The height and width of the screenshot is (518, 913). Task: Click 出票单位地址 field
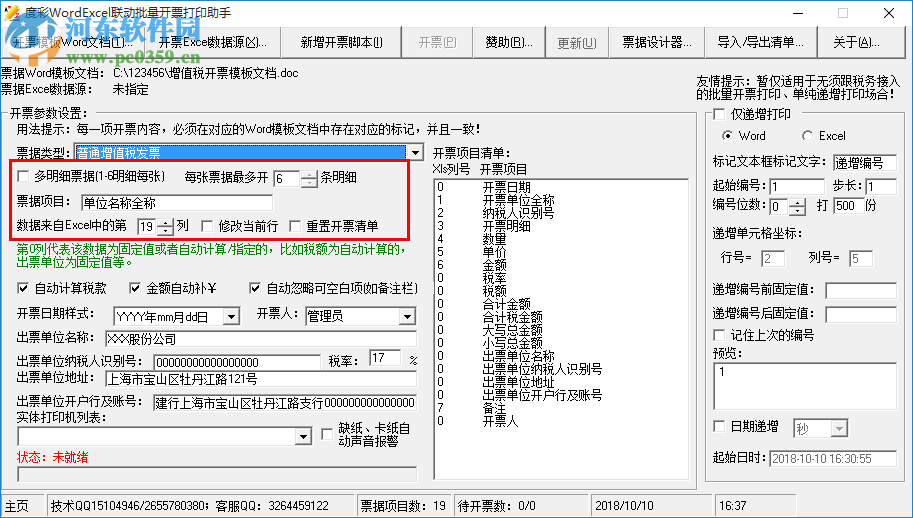tap(261, 379)
